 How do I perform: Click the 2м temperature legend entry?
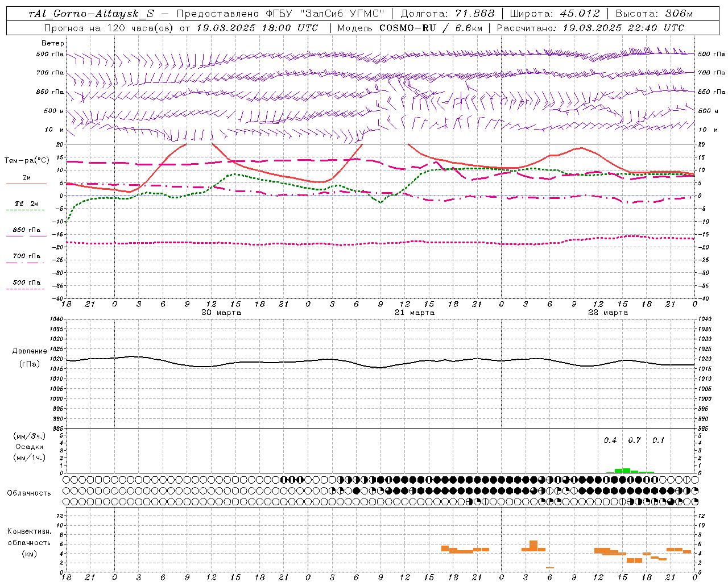(x=27, y=177)
